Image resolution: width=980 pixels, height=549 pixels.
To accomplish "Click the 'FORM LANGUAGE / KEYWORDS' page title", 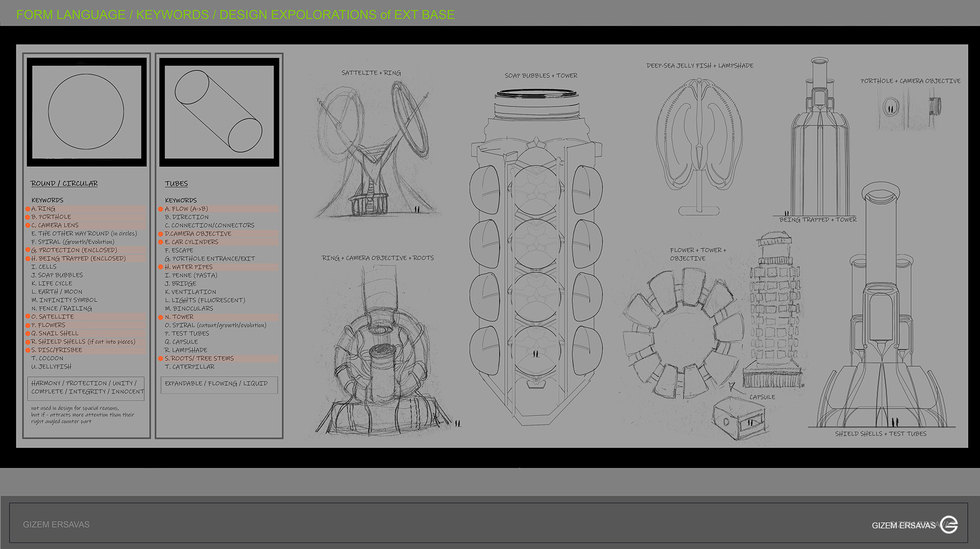I will pos(235,14).
